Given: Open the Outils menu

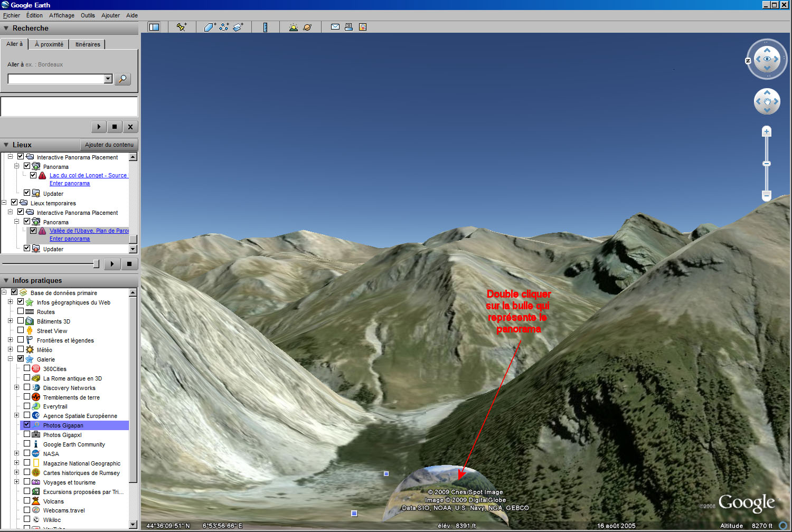Looking at the screenshot, I should coord(88,15).
